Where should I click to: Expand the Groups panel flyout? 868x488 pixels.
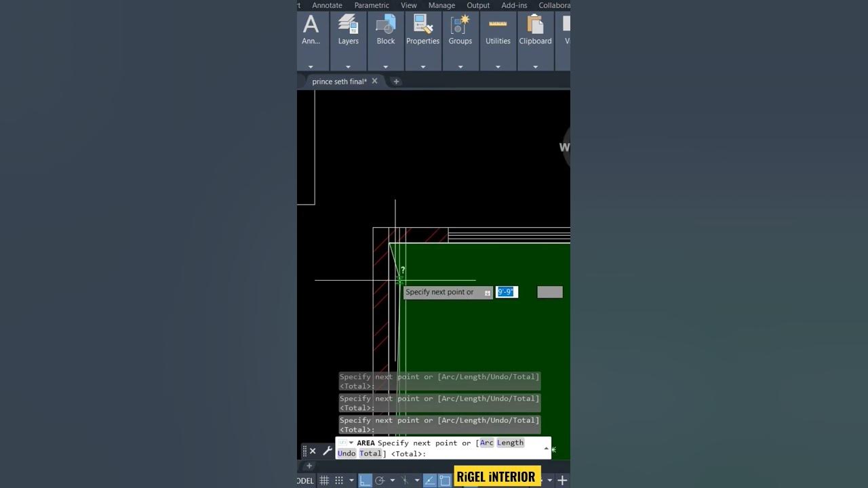click(460, 67)
